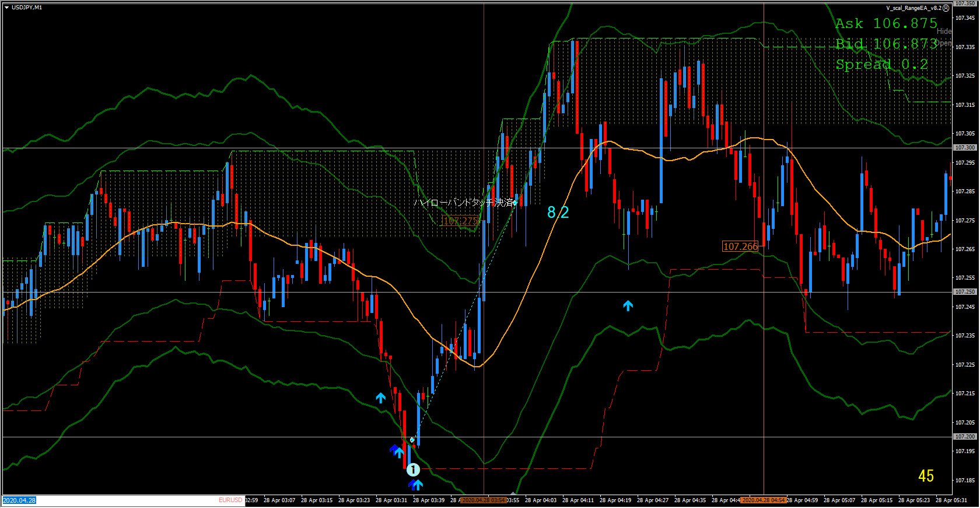Click the 107.335 price scale value
This screenshot has height=508, width=980.
[965, 47]
